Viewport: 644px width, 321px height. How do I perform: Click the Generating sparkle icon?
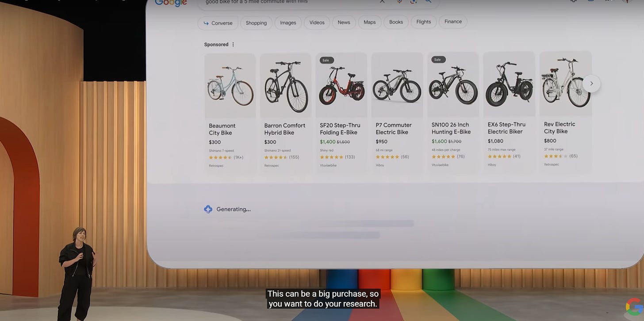(x=208, y=209)
